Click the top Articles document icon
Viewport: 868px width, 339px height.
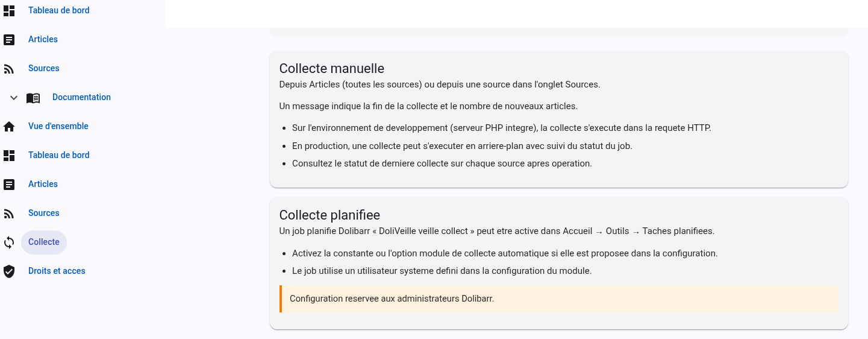coord(9,40)
